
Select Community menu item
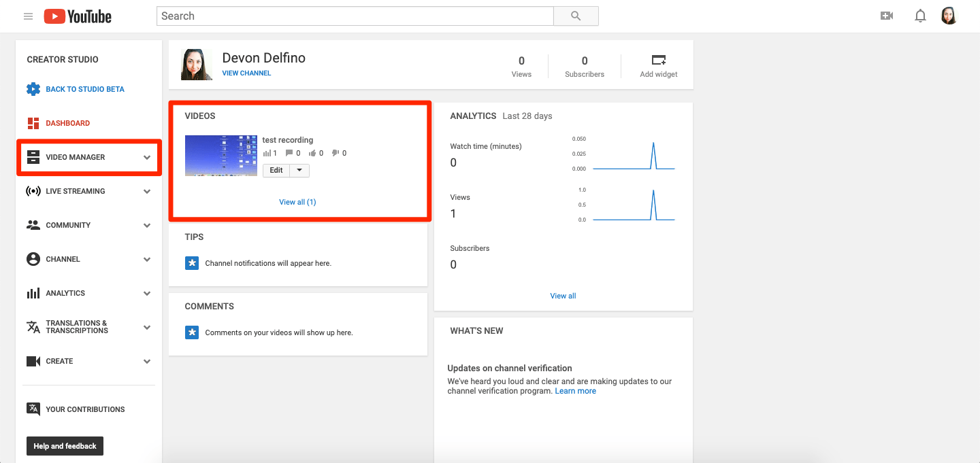[68, 225]
